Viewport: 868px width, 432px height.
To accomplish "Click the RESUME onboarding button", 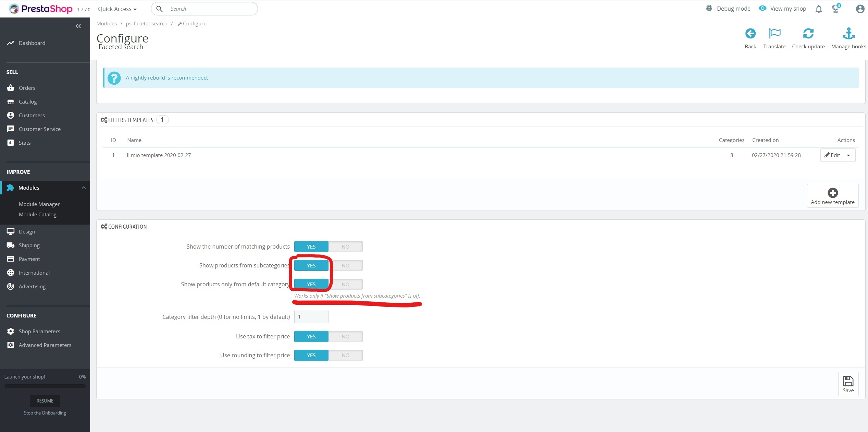I will [x=45, y=400].
